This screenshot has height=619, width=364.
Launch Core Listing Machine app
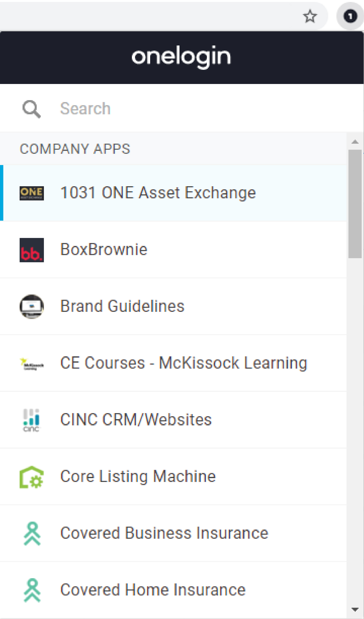[x=173, y=476]
